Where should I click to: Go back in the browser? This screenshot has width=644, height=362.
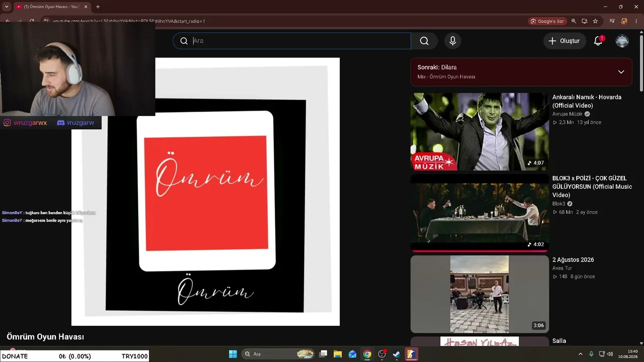[x=8, y=21]
